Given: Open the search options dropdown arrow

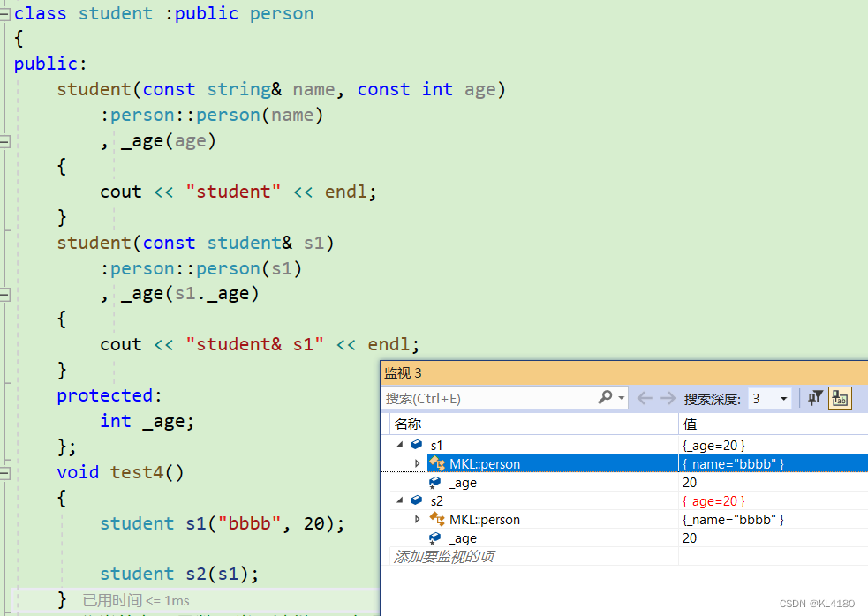Looking at the screenshot, I should tap(622, 398).
